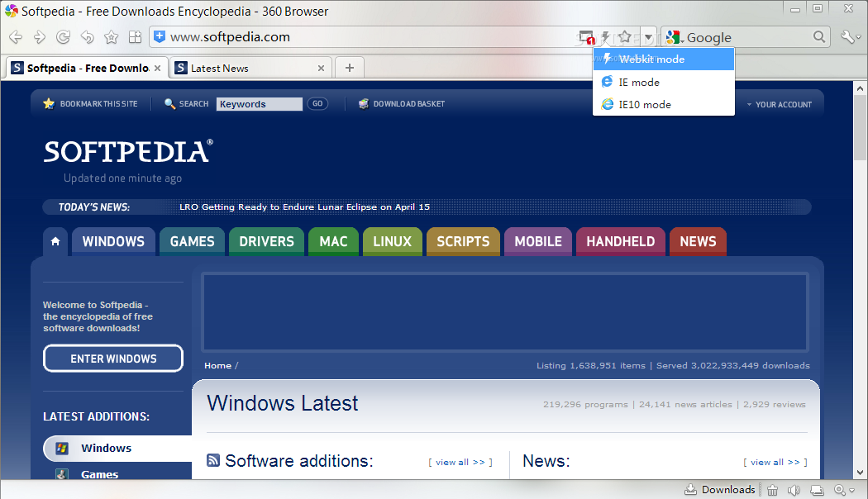
Task: Click Bookmark This Site link
Action: (x=98, y=104)
